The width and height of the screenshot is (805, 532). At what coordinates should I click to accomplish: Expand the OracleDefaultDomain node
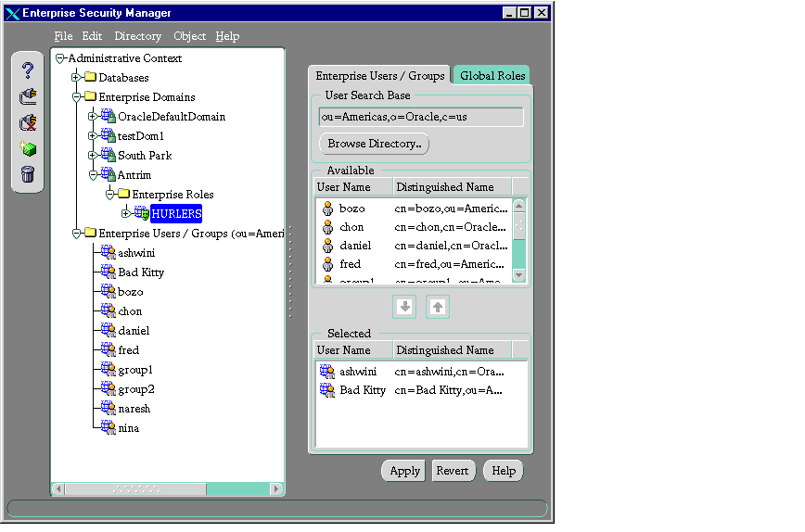[93, 117]
